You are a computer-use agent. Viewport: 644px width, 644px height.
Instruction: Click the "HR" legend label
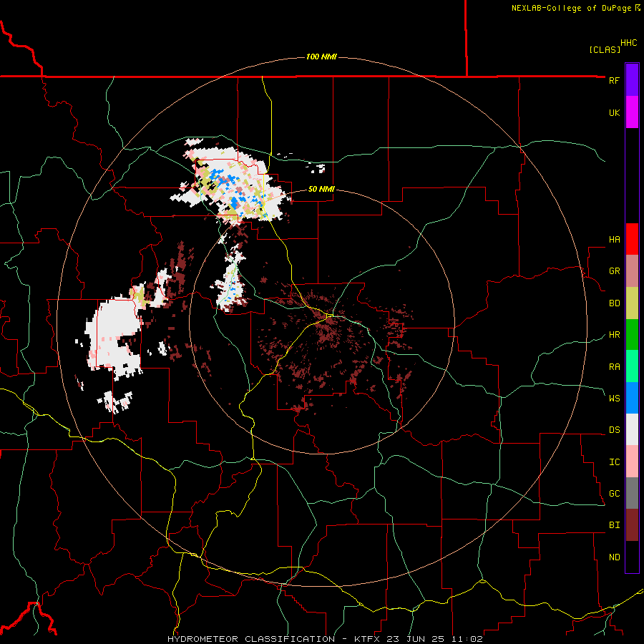(614, 335)
